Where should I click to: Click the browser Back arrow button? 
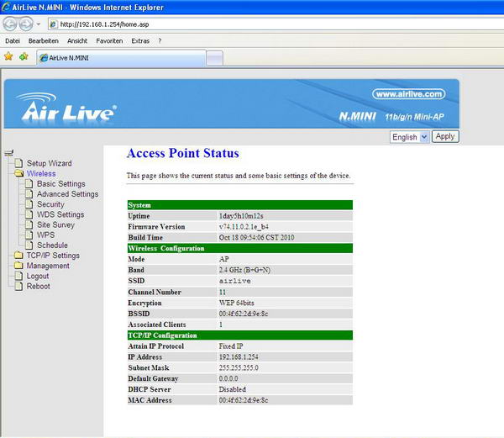pyautogui.click(x=10, y=24)
